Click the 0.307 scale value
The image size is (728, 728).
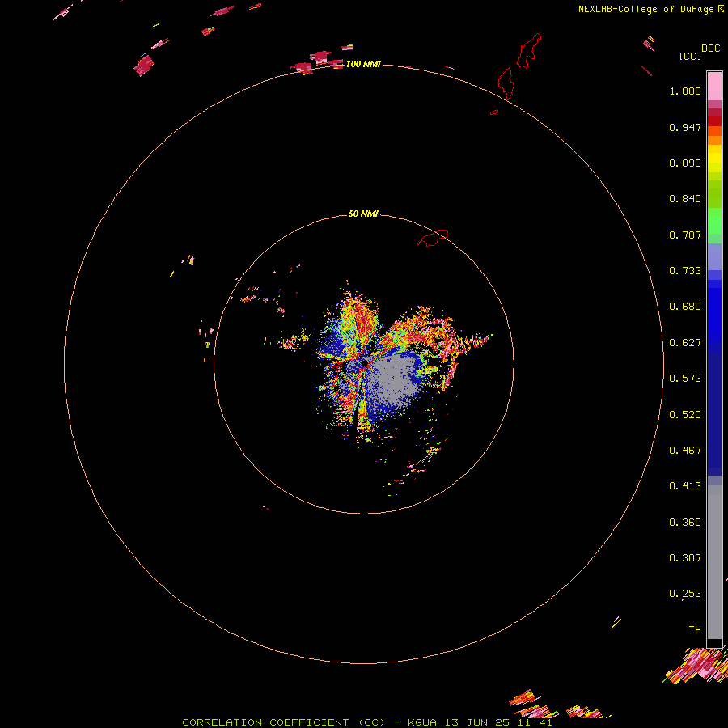[x=685, y=558]
